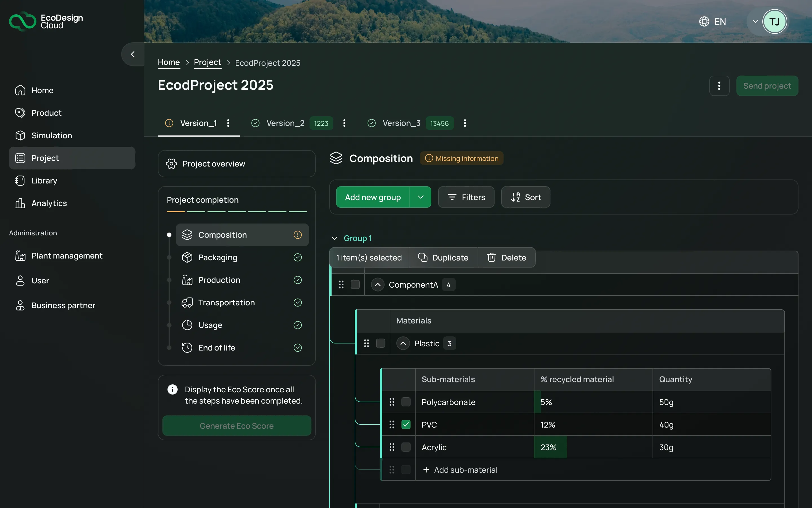The image size is (812, 508).
Task: Click the orange first project completion segment
Action: tap(176, 211)
